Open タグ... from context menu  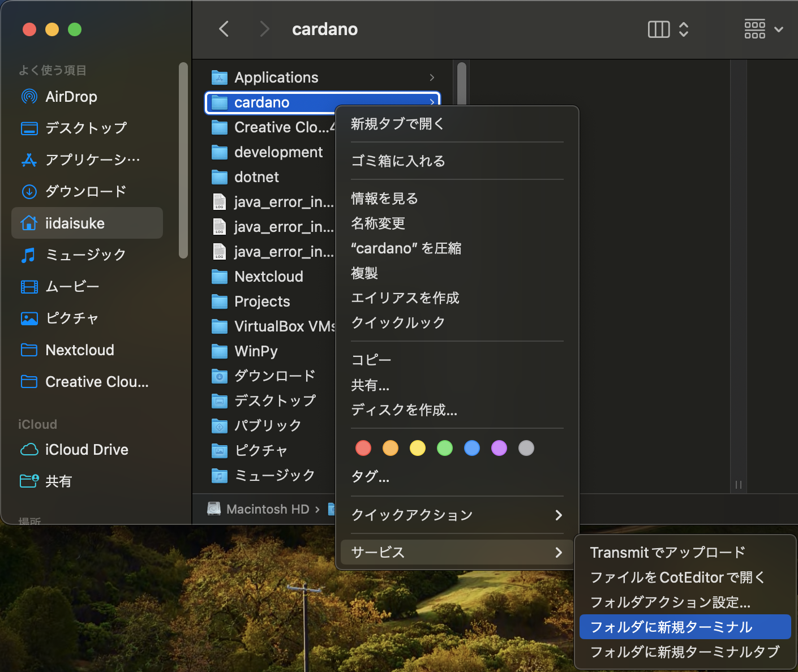(x=457, y=477)
